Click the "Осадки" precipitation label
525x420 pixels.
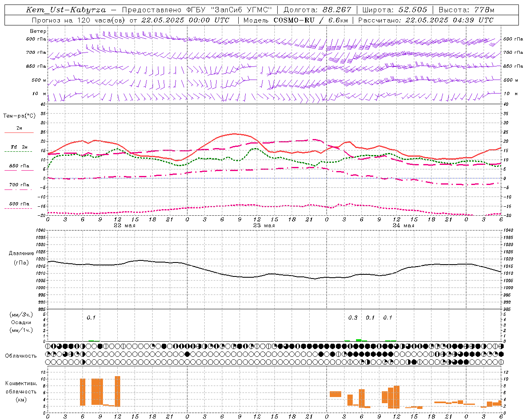[21, 322]
